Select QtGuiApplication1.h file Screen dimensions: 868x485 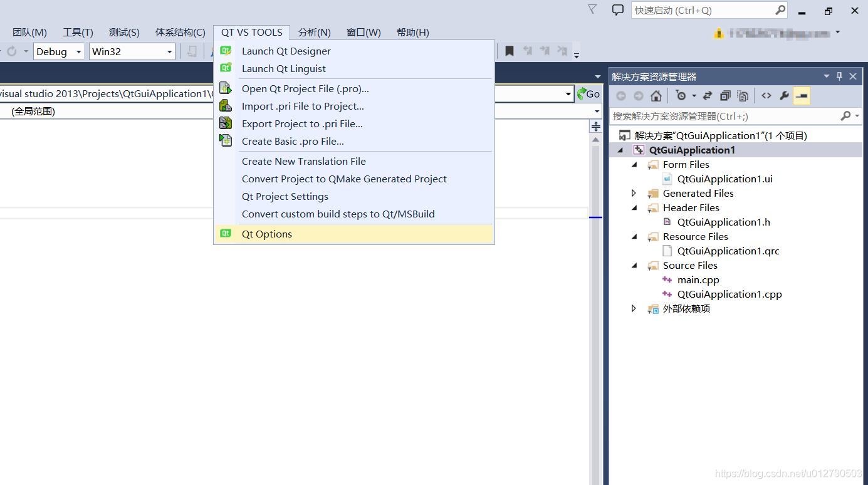pos(724,222)
